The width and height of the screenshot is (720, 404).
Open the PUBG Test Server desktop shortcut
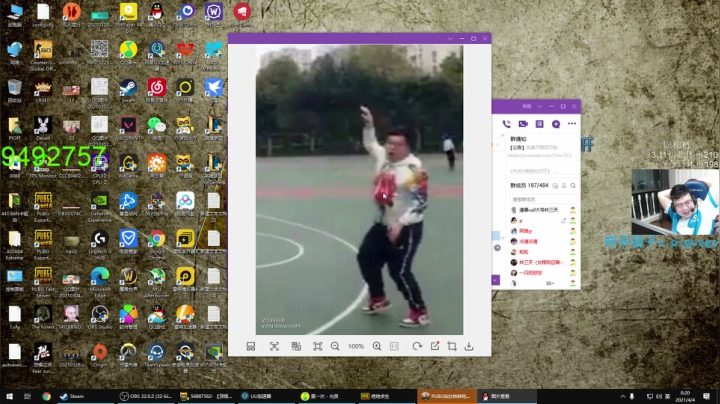pos(43,282)
